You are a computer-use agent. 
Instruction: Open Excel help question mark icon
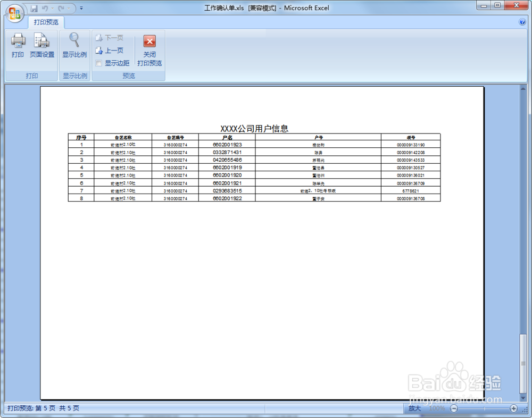click(522, 22)
